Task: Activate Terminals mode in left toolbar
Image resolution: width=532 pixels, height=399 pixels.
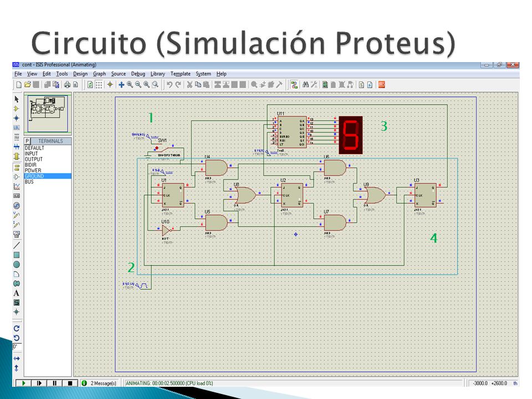Action: tap(17, 167)
